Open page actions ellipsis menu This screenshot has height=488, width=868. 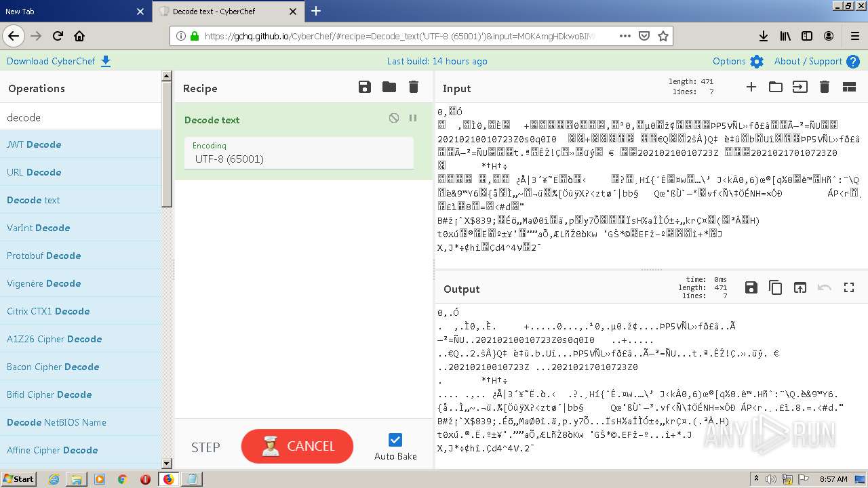point(625,36)
